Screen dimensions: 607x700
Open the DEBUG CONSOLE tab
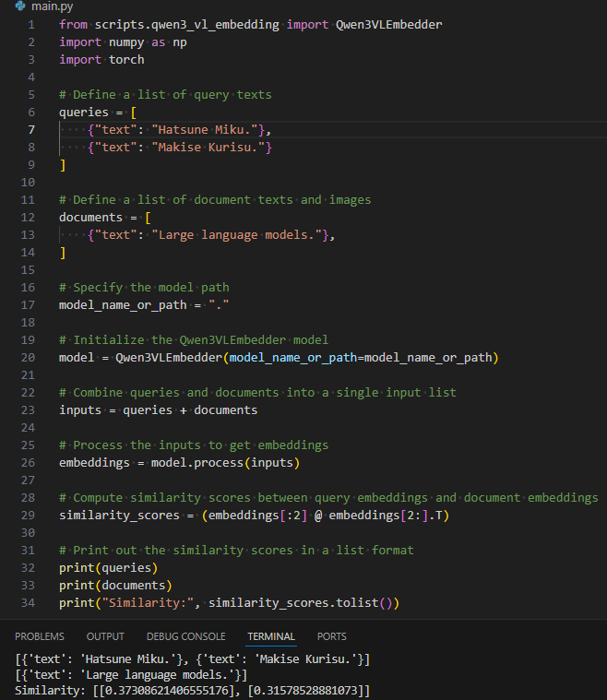(x=185, y=636)
